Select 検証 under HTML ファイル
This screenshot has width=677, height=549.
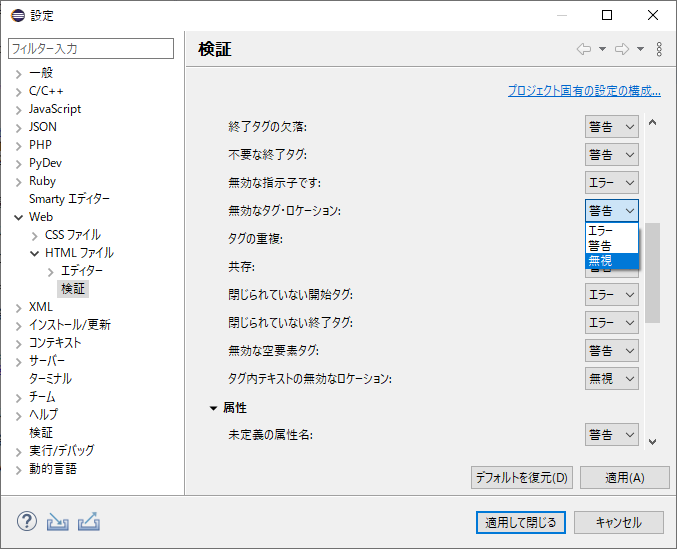tap(73, 289)
